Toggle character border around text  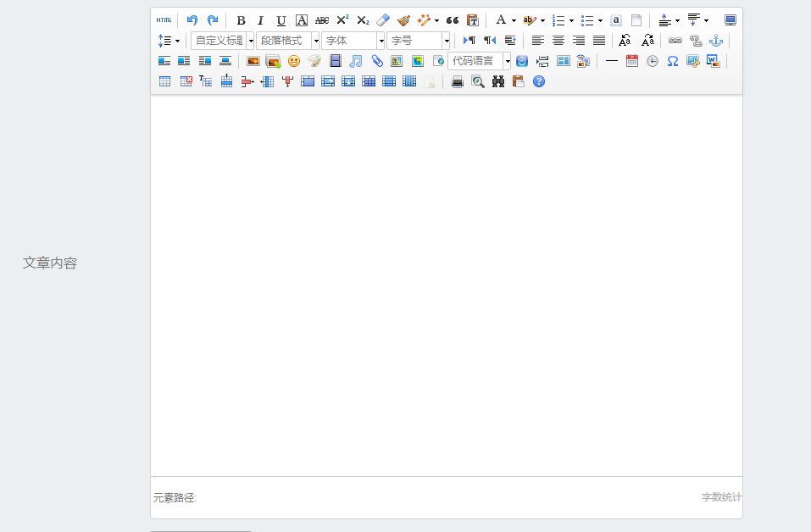302,20
